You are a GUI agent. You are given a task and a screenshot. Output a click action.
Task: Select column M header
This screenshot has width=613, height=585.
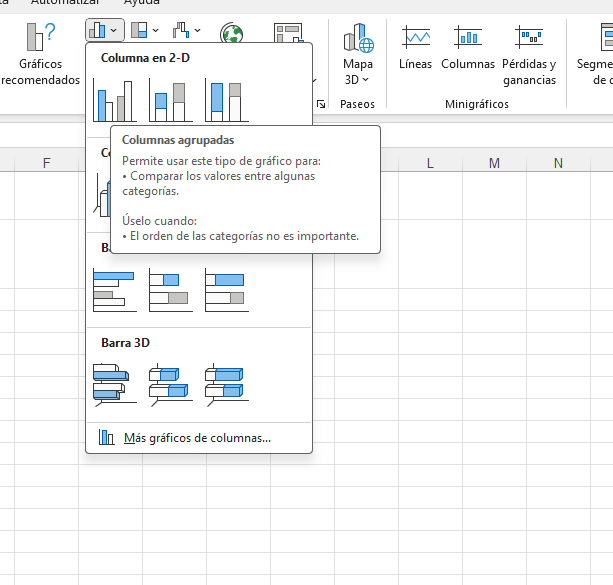tap(494, 163)
